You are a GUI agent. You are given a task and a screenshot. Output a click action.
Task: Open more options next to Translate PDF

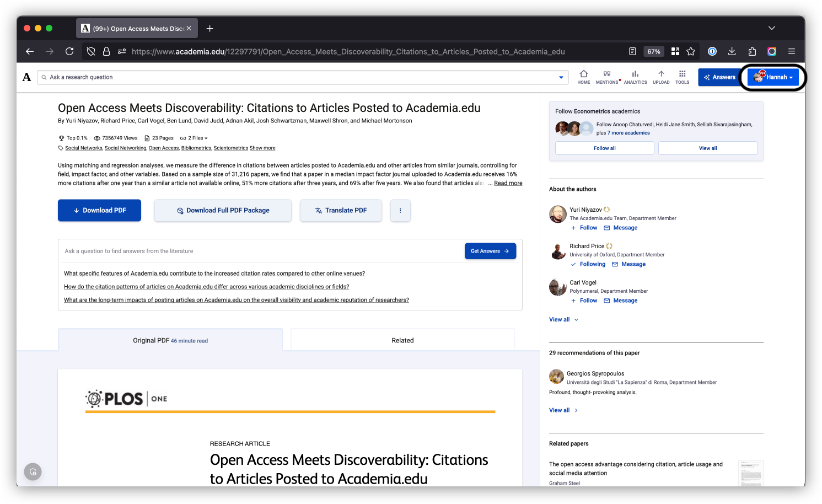(400, 210)
